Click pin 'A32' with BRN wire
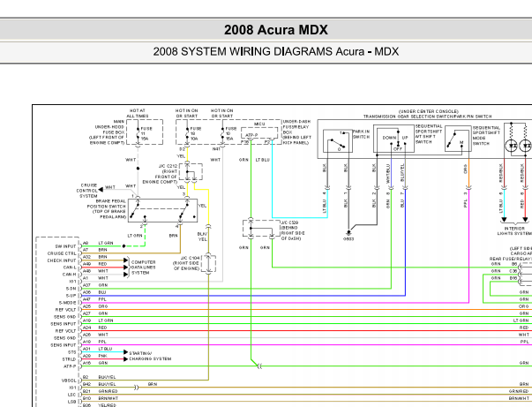 tap(86, 257)
